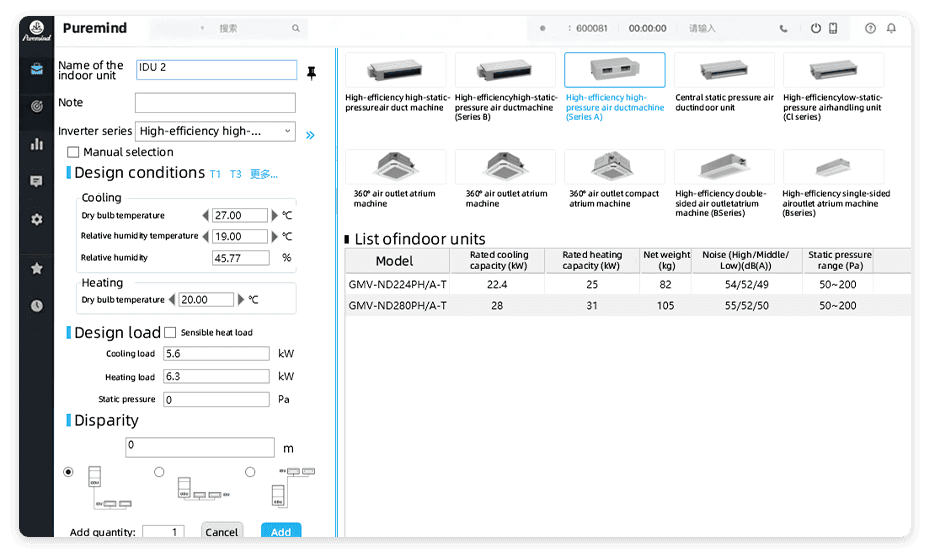Increase cooling dry bulb temperature with right arrow
The width and height of the screenshot is (927, 555).
[275, 215]
